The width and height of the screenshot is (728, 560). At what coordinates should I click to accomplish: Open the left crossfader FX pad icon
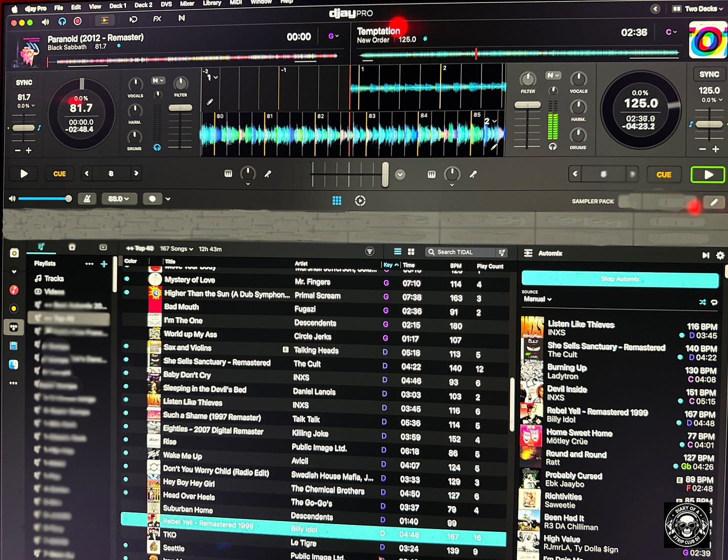pos(228,174)
